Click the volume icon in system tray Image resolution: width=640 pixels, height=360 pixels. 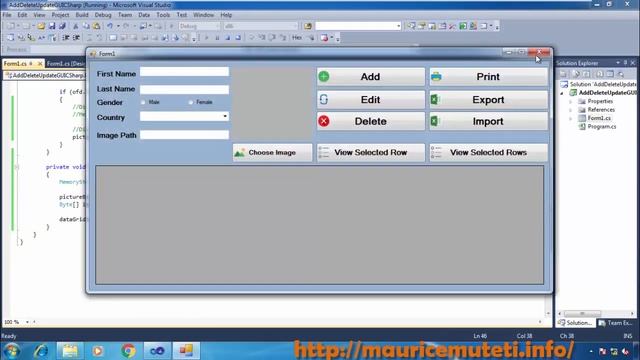625,351
